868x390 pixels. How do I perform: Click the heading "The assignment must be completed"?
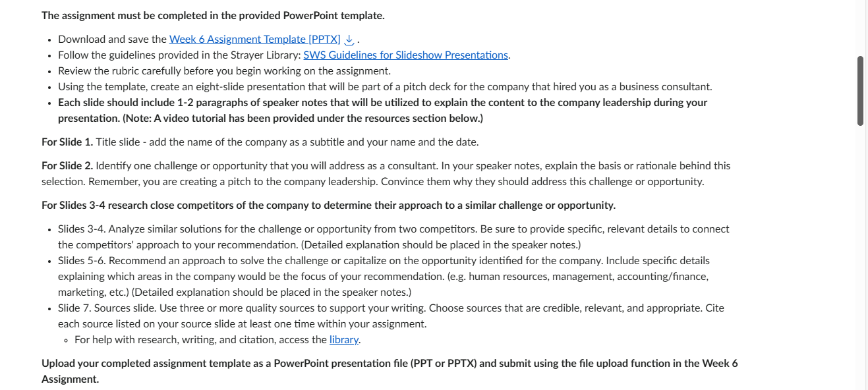click(213, 16)
